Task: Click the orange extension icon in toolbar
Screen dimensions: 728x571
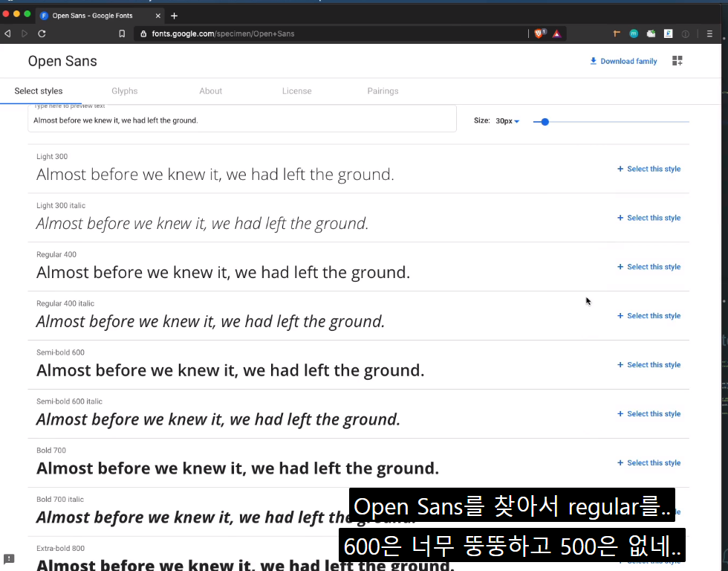Action: click(617, 33)
